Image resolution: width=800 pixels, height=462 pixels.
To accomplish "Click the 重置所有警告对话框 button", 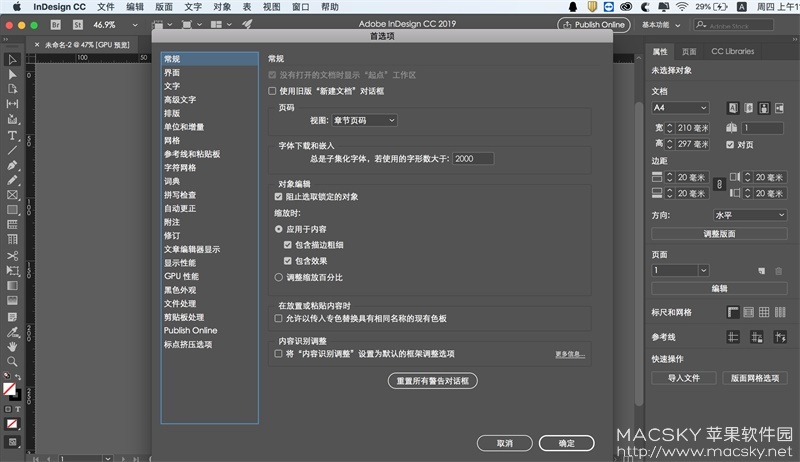I will pyautogui.click(x=433, y=381).
